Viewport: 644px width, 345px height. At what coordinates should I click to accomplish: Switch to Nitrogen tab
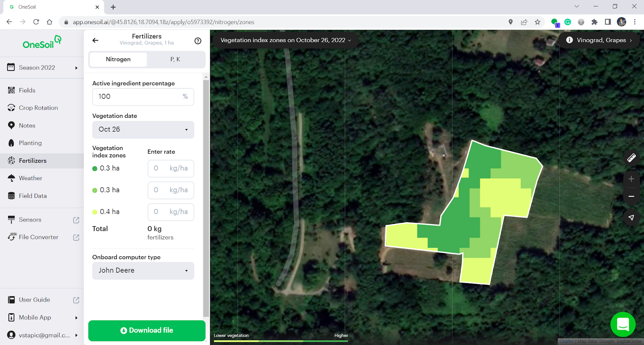pos(118,59)
